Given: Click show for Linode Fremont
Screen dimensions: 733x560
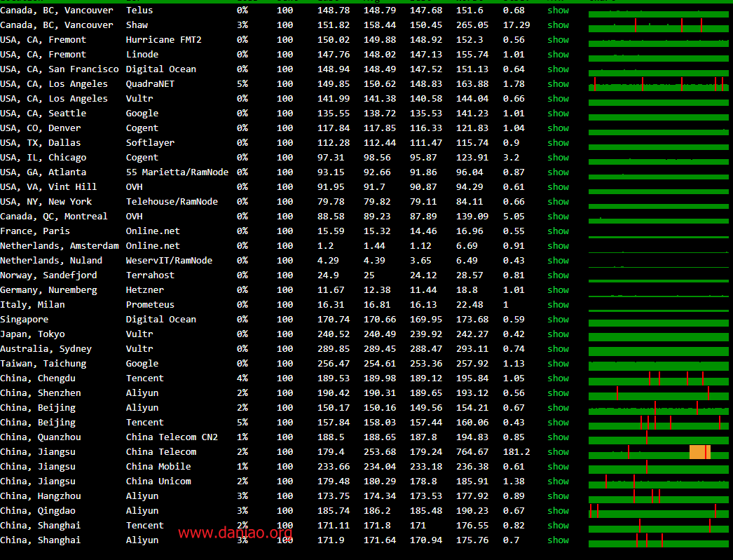Looking at the screenshot, I should point(559,54).
